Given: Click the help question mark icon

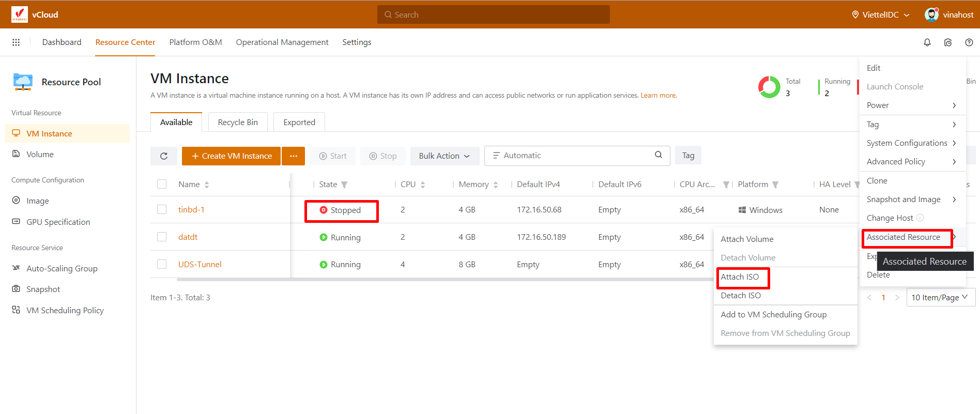Looking at the screenshot, I should click(x=969, y=42).
